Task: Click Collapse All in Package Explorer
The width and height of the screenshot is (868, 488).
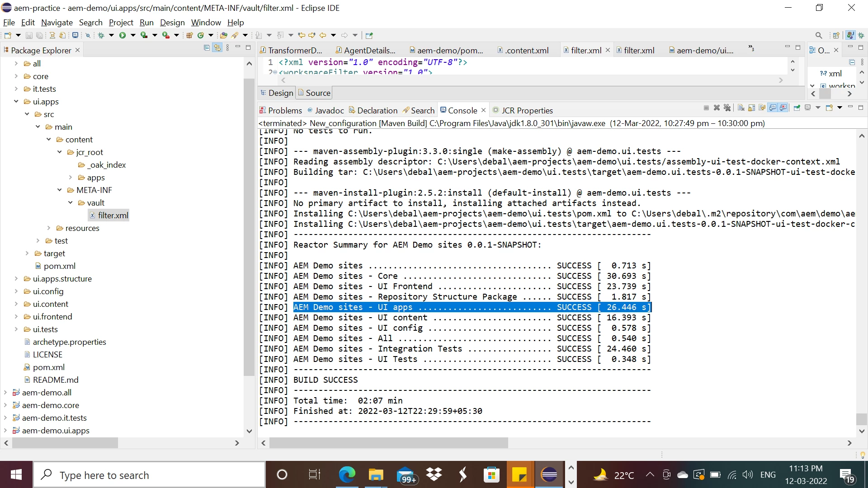Action: [207, 48]
